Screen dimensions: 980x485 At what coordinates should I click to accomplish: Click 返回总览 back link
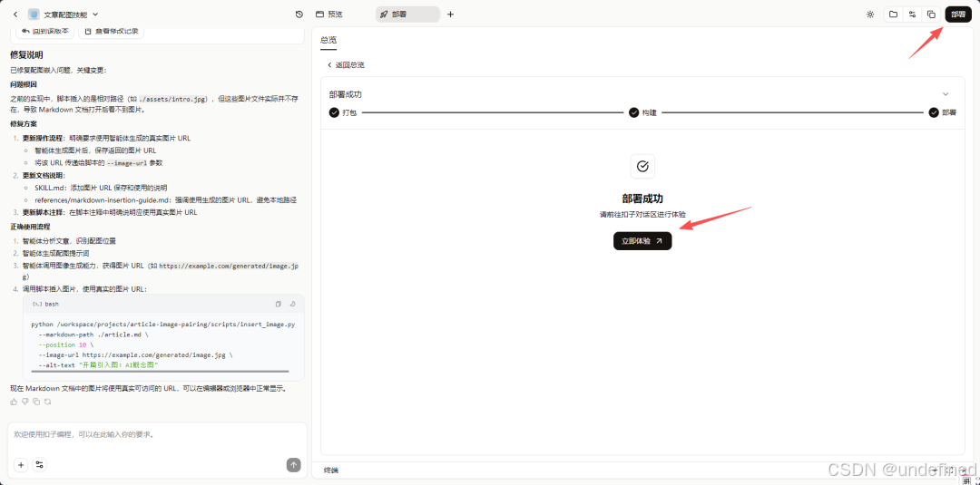click(x=346, y=65)
